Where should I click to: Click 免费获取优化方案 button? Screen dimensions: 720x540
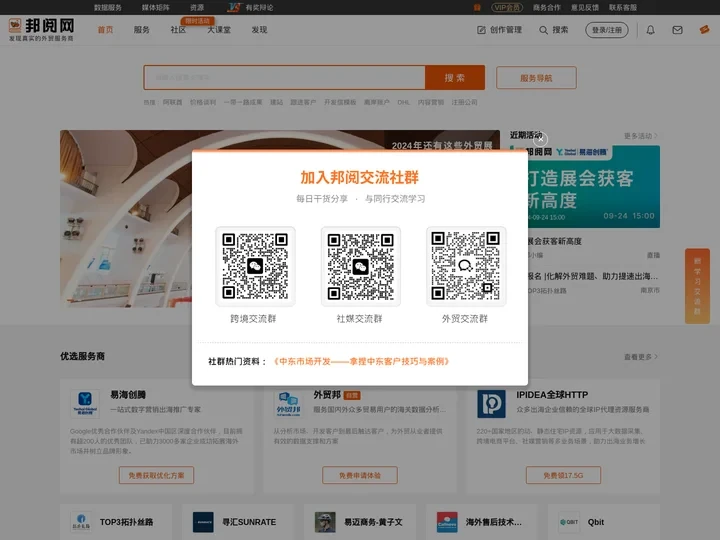(156, 475)
